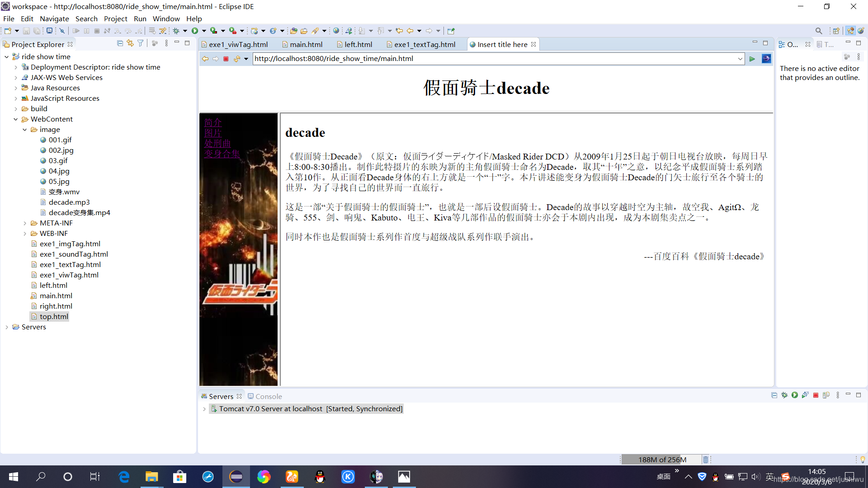Viewport: 868px width, 488px height.
Task: Switch to the Console tab
Action: pyautogui.click(x=265, y=396)
